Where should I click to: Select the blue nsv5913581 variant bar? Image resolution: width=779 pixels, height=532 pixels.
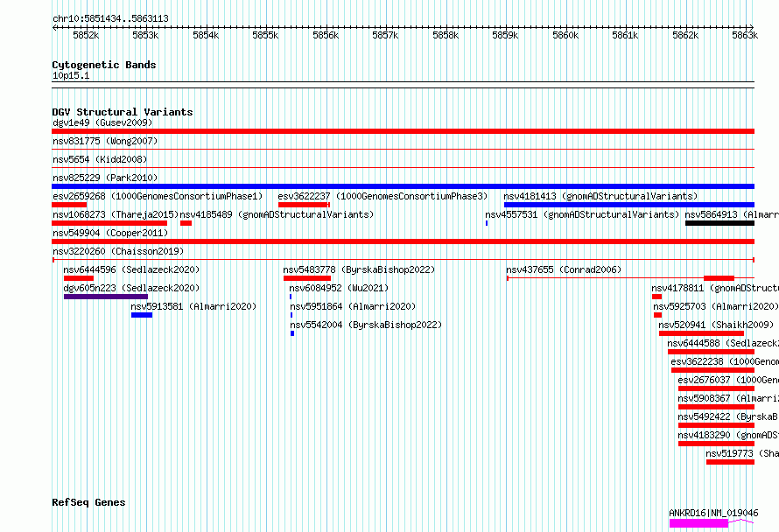click(x=142, y=315)
